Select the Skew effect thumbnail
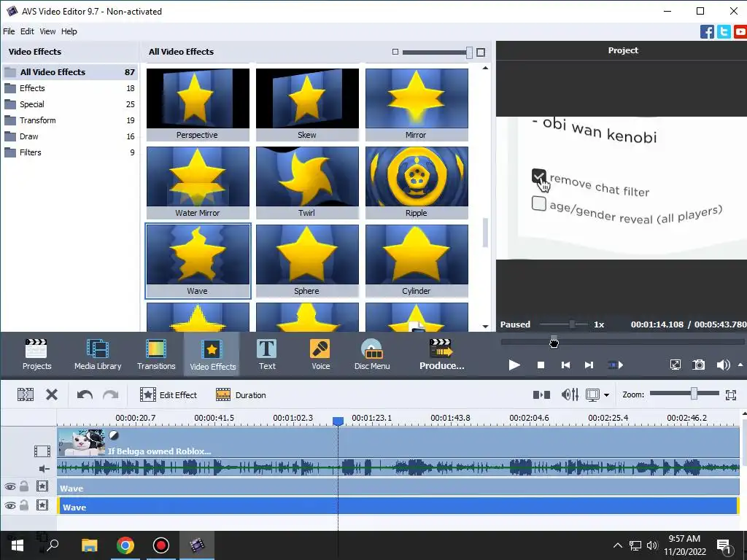The width and height of the screenshot is (747, 560). click(307, 104)
